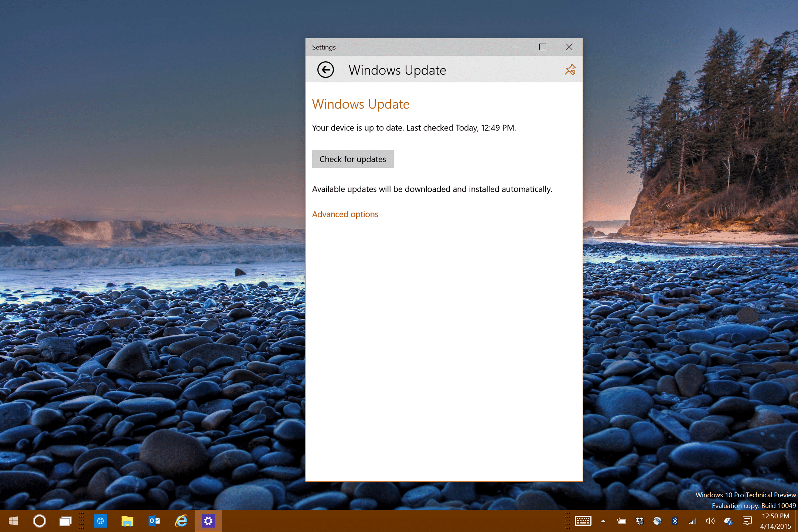
Task: Pin Windows Update using the pin icon
Action: pyautogui.click(x=570, y=69)
